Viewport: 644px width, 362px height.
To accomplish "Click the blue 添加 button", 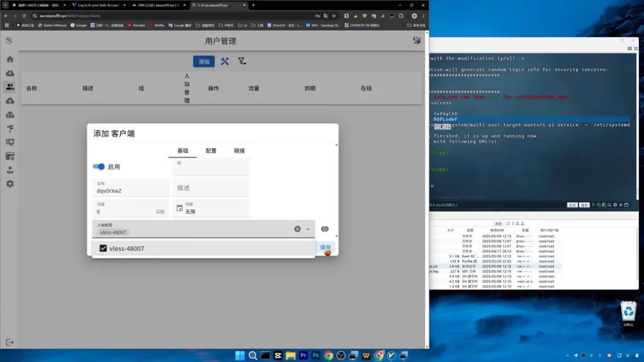I will (x=204, y=62).
